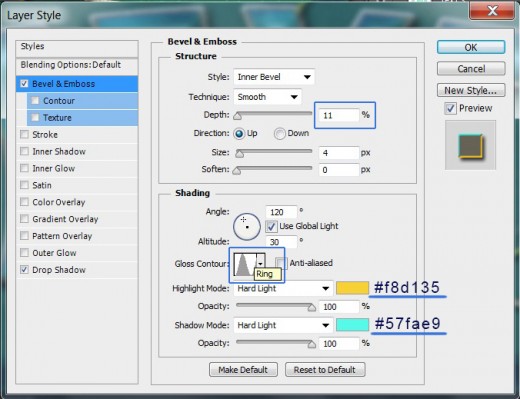The height and width of the screenshot is (399, 520).
Task: Click the Reset to Default button
Action: pos(325,370)
